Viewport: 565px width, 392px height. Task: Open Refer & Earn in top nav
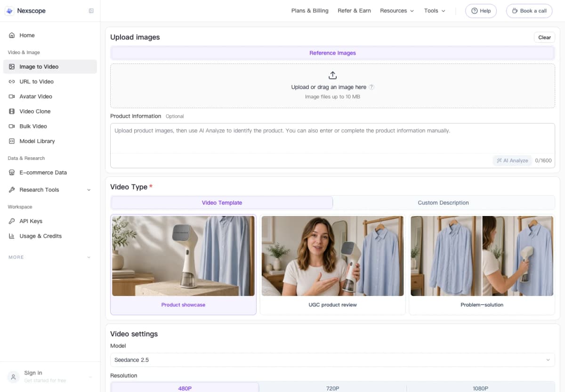coord(354,11)
